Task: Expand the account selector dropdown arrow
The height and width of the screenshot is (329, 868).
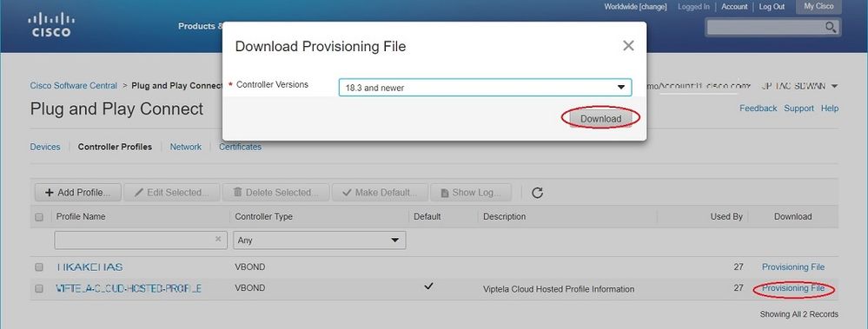Action: 834,86
